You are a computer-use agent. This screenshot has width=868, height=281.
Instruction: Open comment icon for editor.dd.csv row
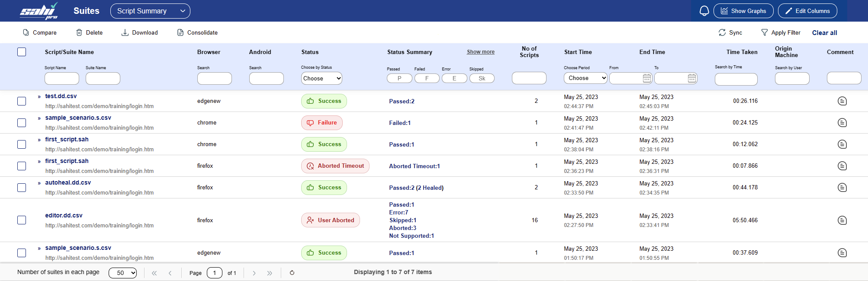842,220
